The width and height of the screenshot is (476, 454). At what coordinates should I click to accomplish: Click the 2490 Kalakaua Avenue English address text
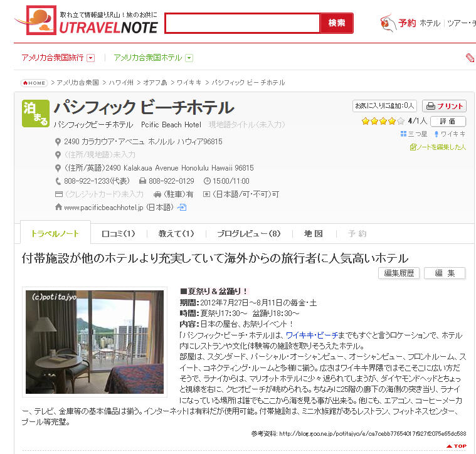(x=179, y=168)
